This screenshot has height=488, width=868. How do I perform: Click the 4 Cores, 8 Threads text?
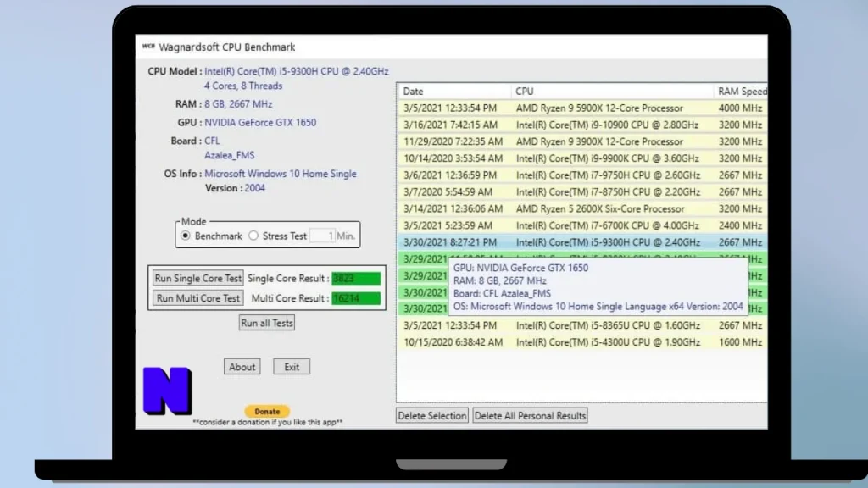click(x=243, y=86)
